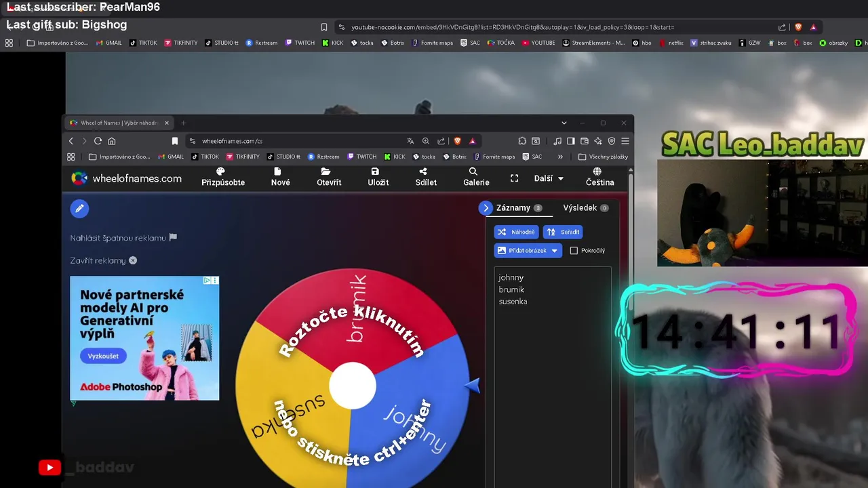Open Brave Shields icon in background browser
The width and height of the screenshot is (868, 488).
798,27
